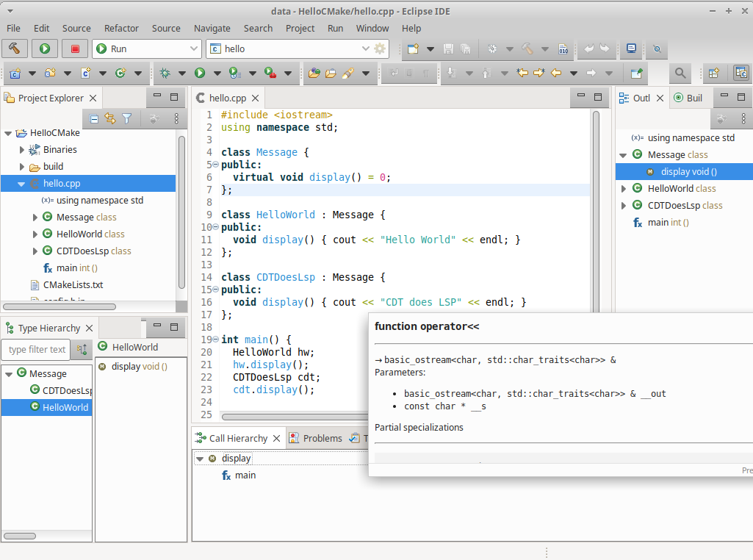Collapse the line 5 code fold marker
This screenshot has width=753, height=560.
(x=215, y=165)
